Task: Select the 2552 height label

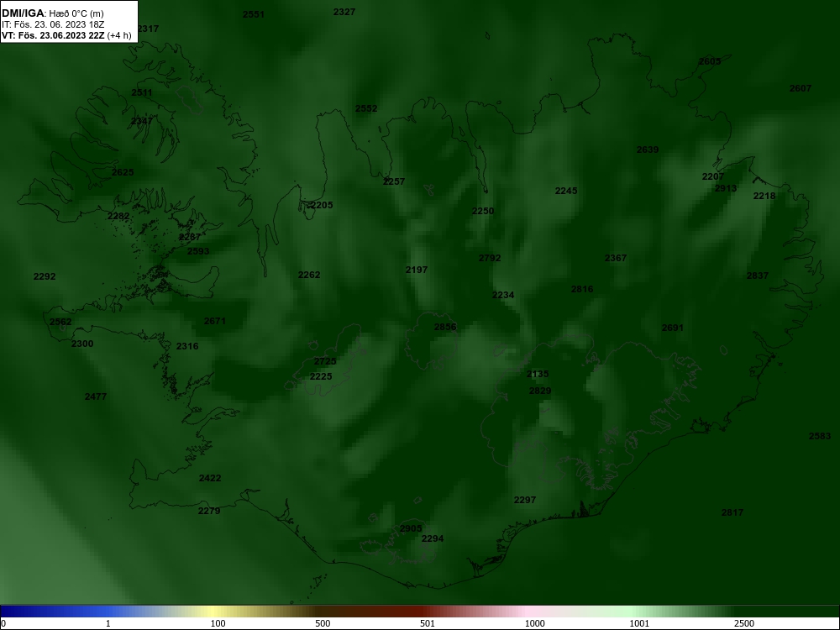Action: coord(366,108)
